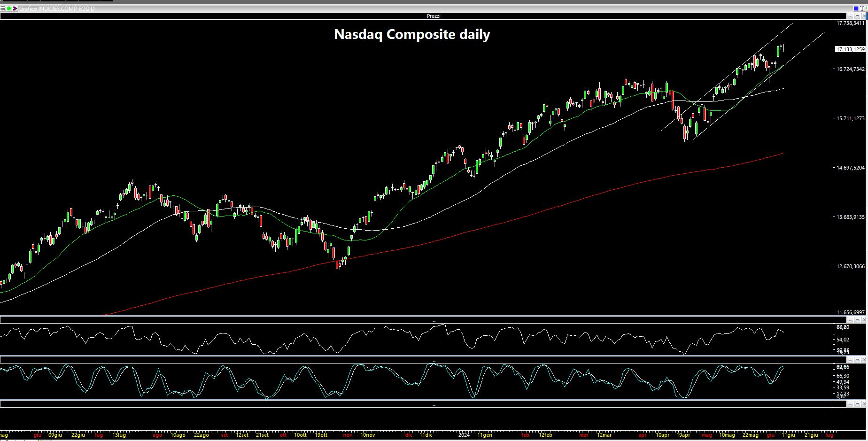Close the Prezzi price panel
This screenshot has width=868, height=441.
[864, 16]
